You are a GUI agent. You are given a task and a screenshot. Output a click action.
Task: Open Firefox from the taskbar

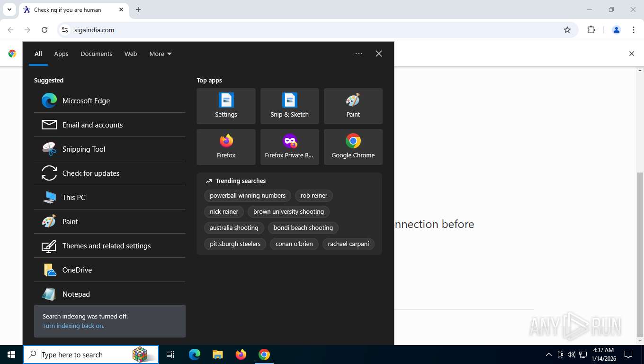(x=241, y=355)
